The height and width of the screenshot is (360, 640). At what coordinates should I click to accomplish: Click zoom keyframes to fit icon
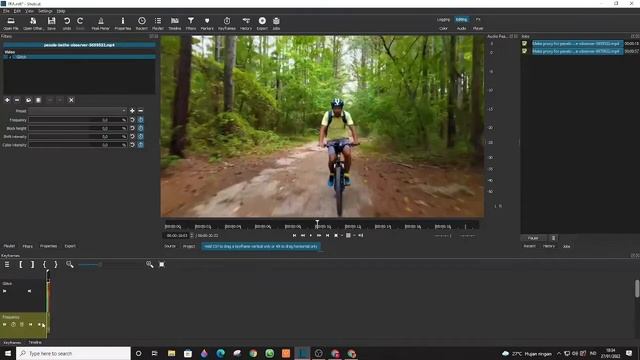pyautogui.click(x=162, y=264)
